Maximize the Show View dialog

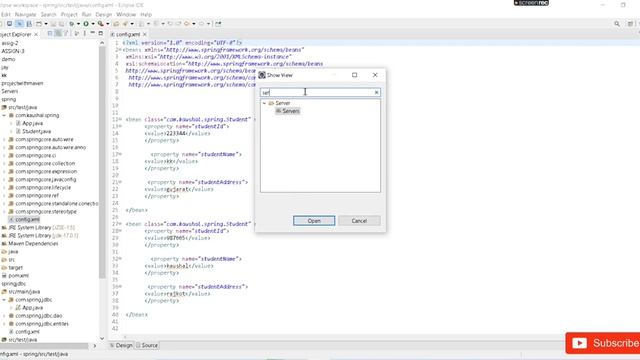click(354, 75)
